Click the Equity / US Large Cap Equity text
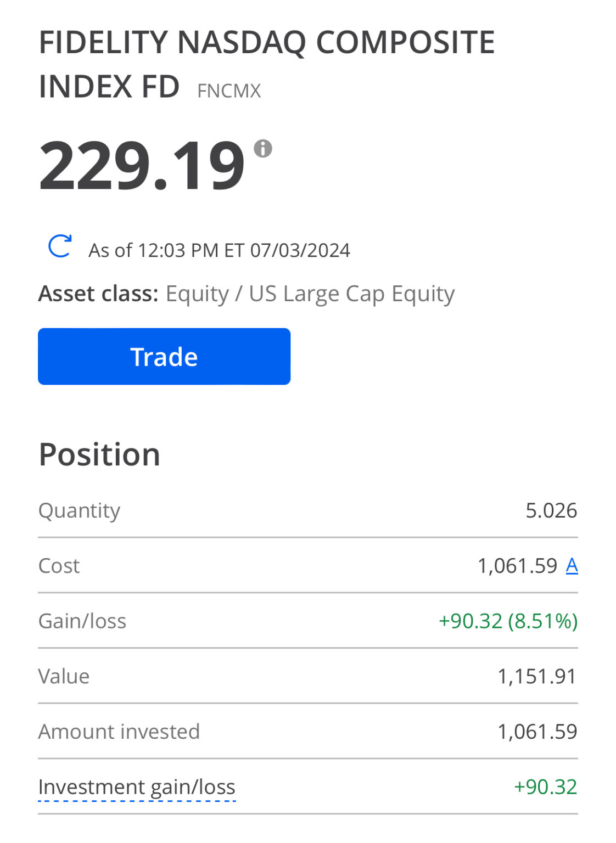 pyautogui.click(x=310, y=294)
